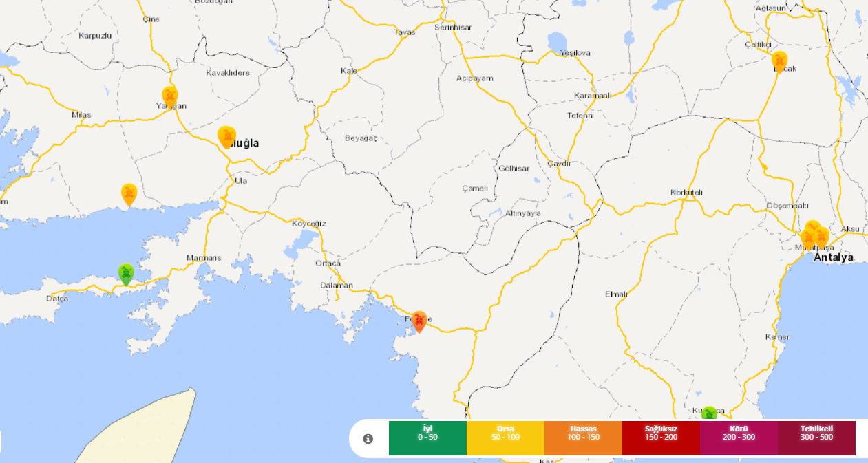The height and width of the screenshot is (463, 868).
Task: Click the Tavas place label
Action: pyautogui.click(x=405, y=32)
